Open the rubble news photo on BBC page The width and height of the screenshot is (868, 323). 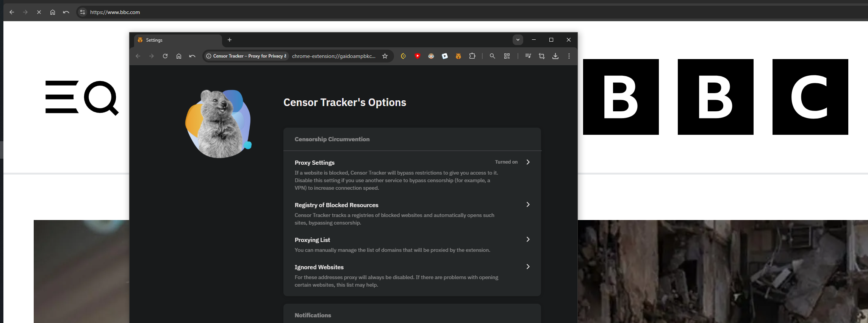723,272
